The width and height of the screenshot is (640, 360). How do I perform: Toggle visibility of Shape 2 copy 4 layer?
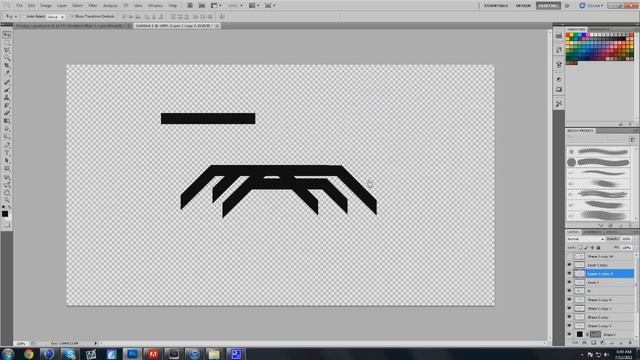click(x=569, y=300)
